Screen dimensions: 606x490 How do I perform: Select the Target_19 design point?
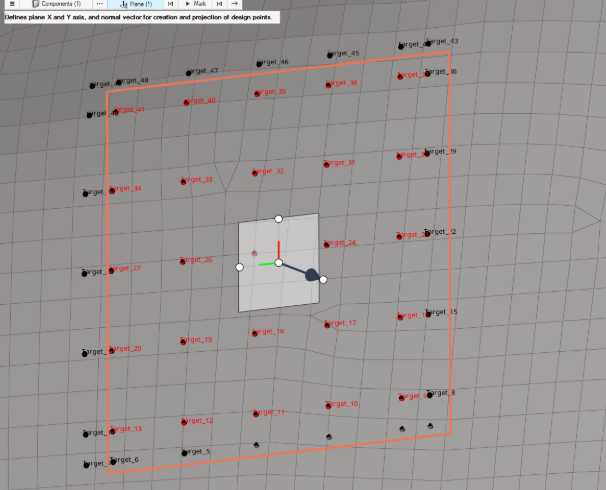183,342
